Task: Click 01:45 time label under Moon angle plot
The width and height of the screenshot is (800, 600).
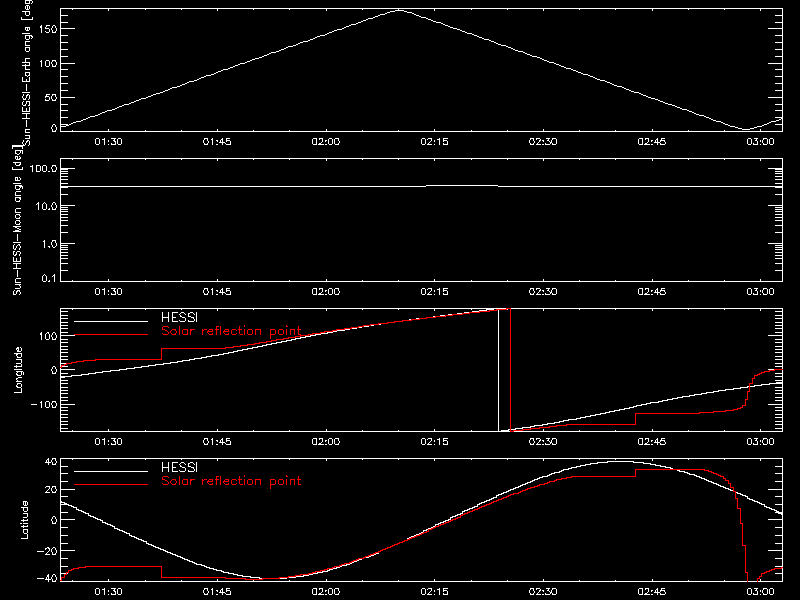Action: (x=217, y=292)
